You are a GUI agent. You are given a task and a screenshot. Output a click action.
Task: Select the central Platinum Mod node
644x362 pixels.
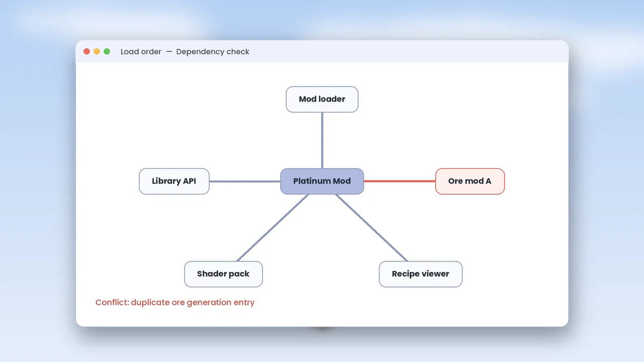pos(322,181)
